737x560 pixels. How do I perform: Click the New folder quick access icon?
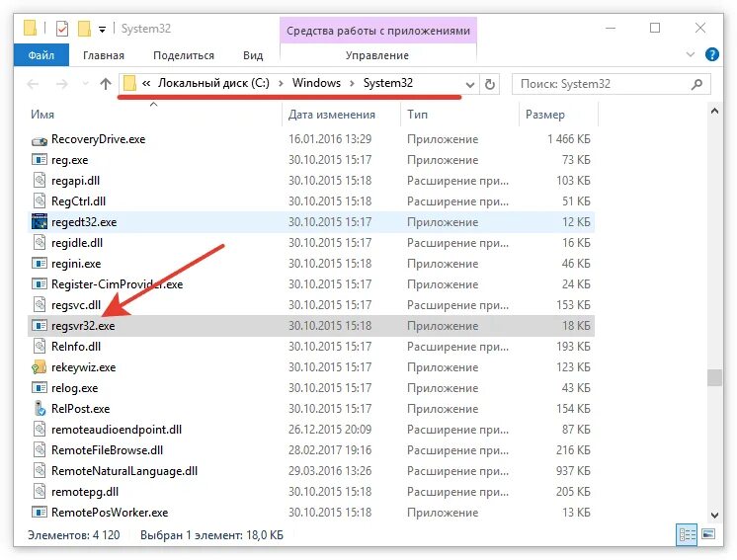coord(84,29)
